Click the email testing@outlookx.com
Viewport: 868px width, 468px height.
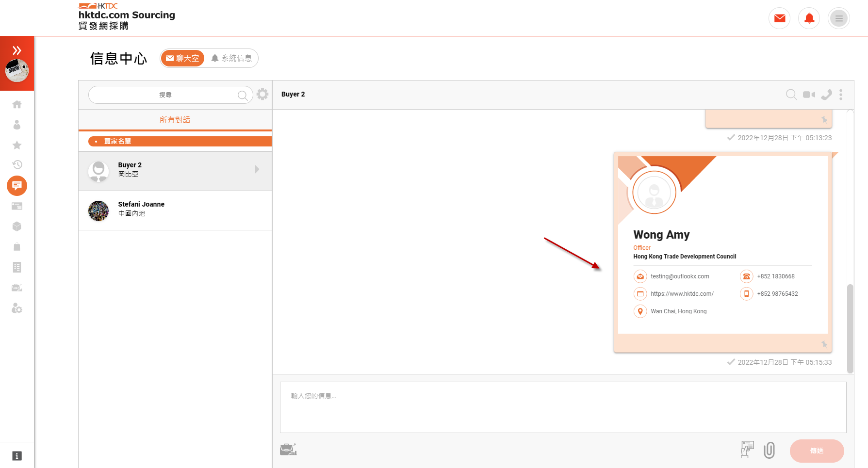pos(680,276)
